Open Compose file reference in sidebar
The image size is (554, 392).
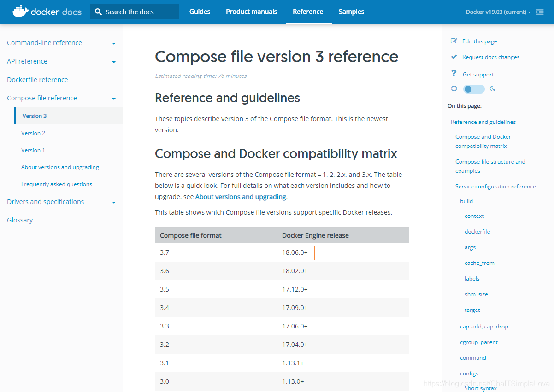point(42,98)
